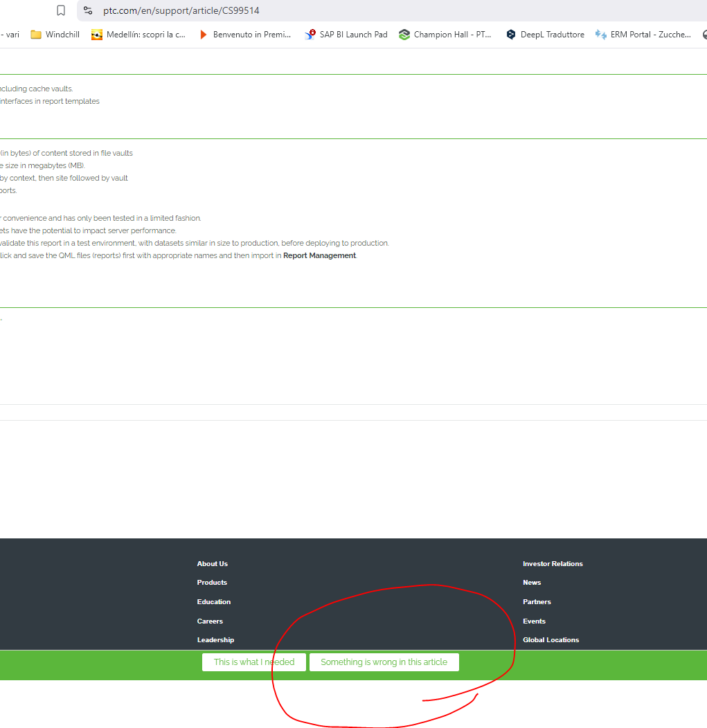
Task: Open the Events footer link
Action: point(534,621)
